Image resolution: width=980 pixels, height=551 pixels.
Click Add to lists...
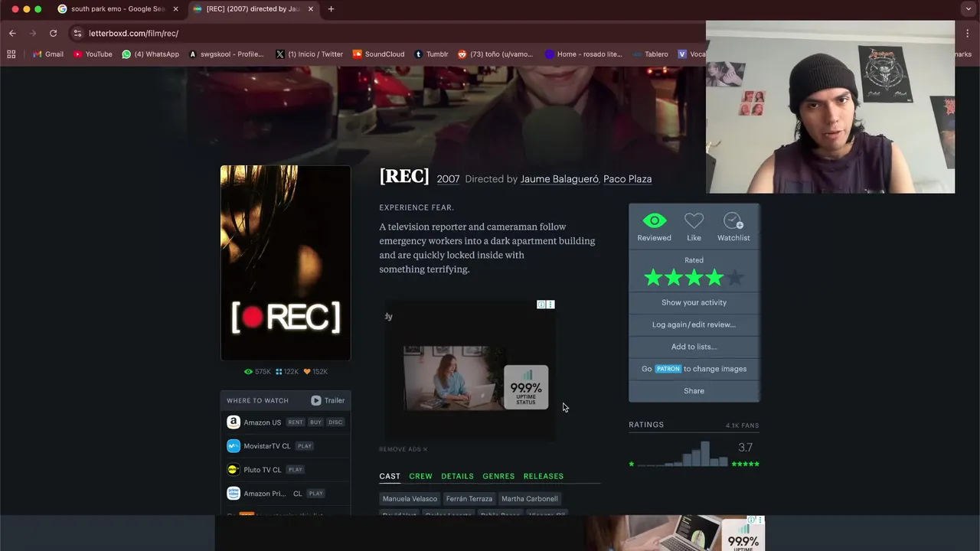[x=694, y=347]
